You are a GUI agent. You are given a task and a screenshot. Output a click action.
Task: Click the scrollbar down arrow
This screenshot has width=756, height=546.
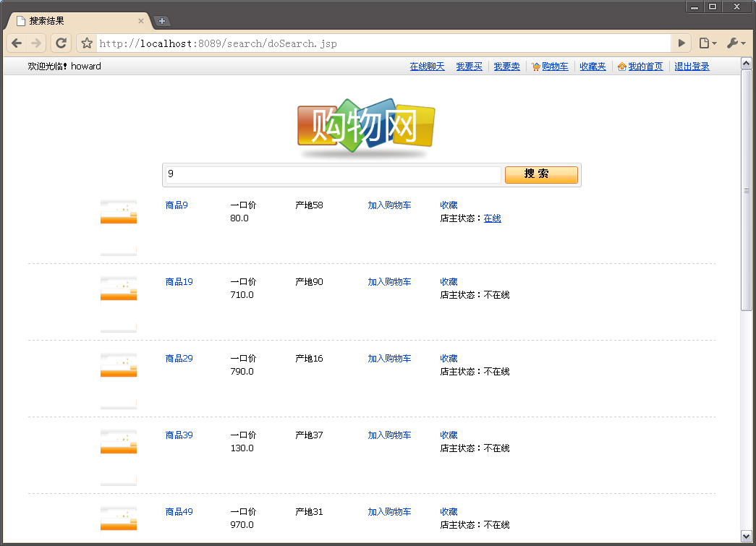746,537
